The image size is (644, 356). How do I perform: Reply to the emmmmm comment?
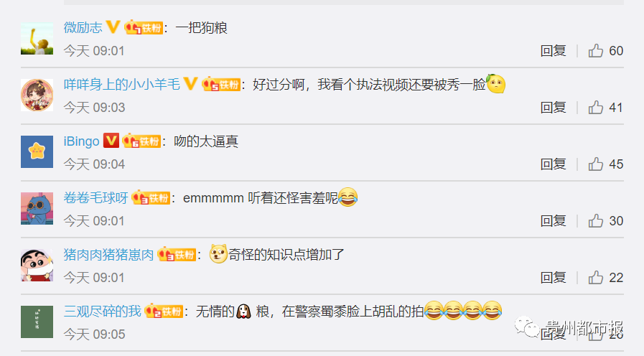click(553, 221)
